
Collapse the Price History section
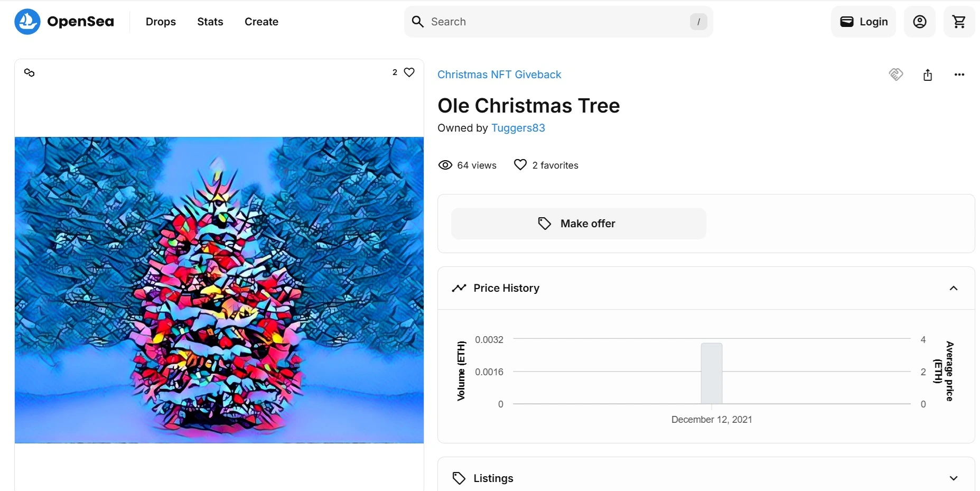pos(954,289)
